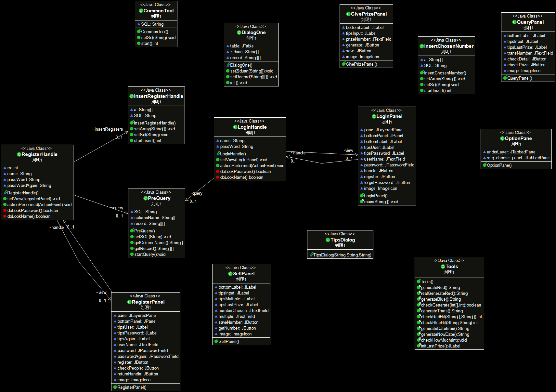Click '~query' label near LogInHandle association
The image size is (556, 392).
[x=196, y=193]
